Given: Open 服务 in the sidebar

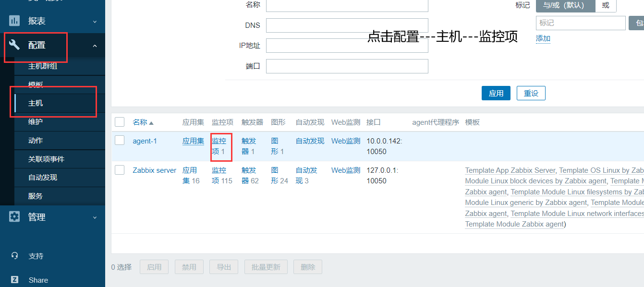Looking at the screenshot, I should click(x=60, y=196).
